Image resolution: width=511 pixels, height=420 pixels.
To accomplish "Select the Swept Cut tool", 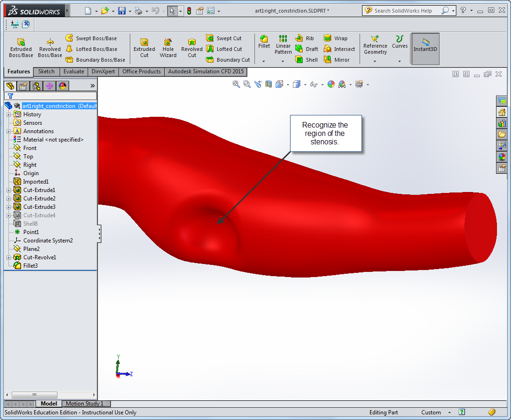I will click(x=224, y=38).
